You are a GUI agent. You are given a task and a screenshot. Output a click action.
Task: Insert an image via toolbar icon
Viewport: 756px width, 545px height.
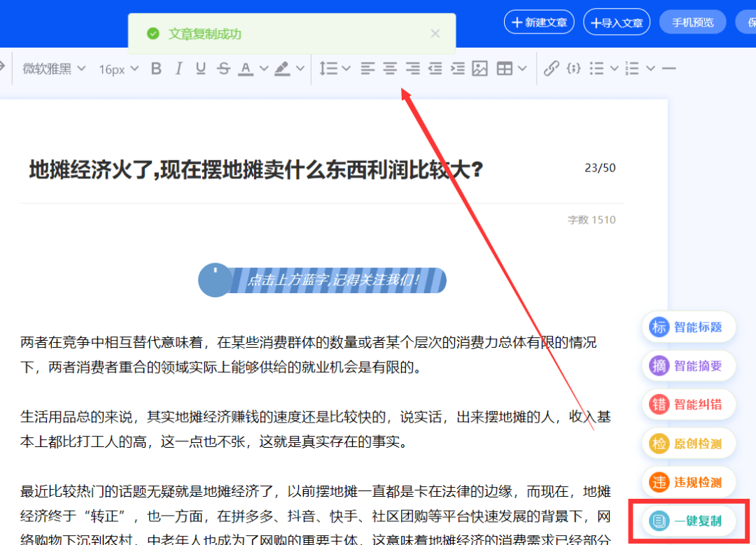pos(479,69)
